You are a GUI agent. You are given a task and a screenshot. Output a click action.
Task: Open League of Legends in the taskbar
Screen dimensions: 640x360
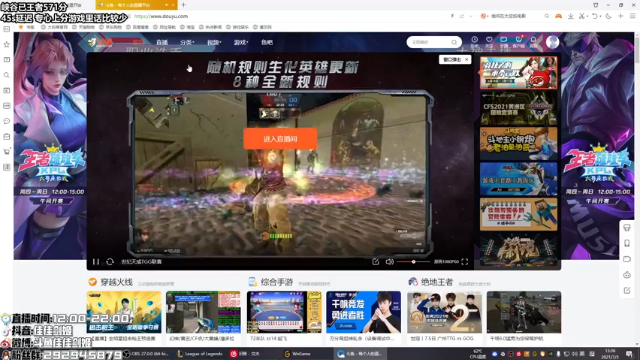[x=200, y=354]
